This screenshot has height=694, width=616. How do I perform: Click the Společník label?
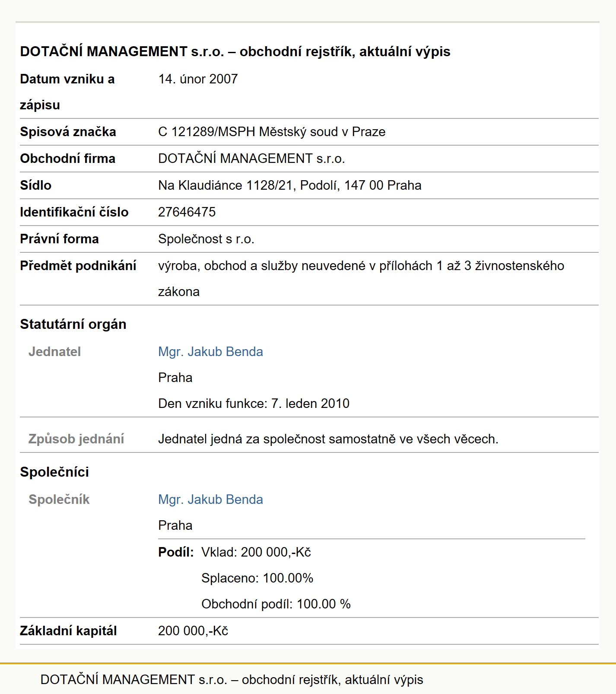59,500
